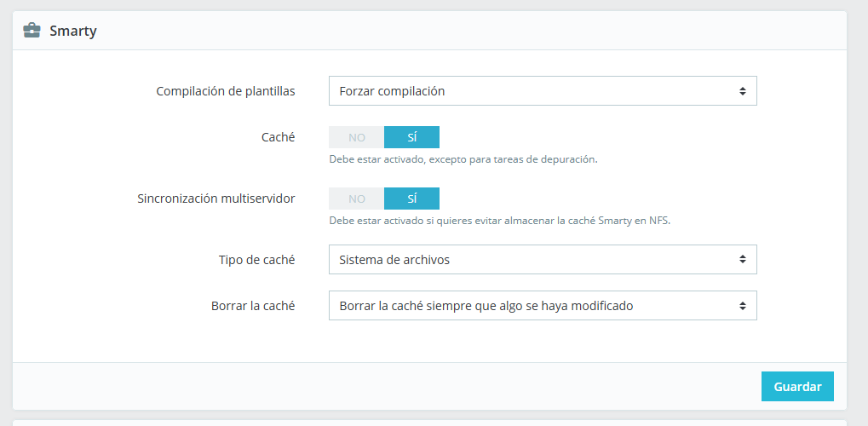868x426 pixels.
Task: Click the Tipo de caché label
Action: pyautogui.click(x=256, y=260)
